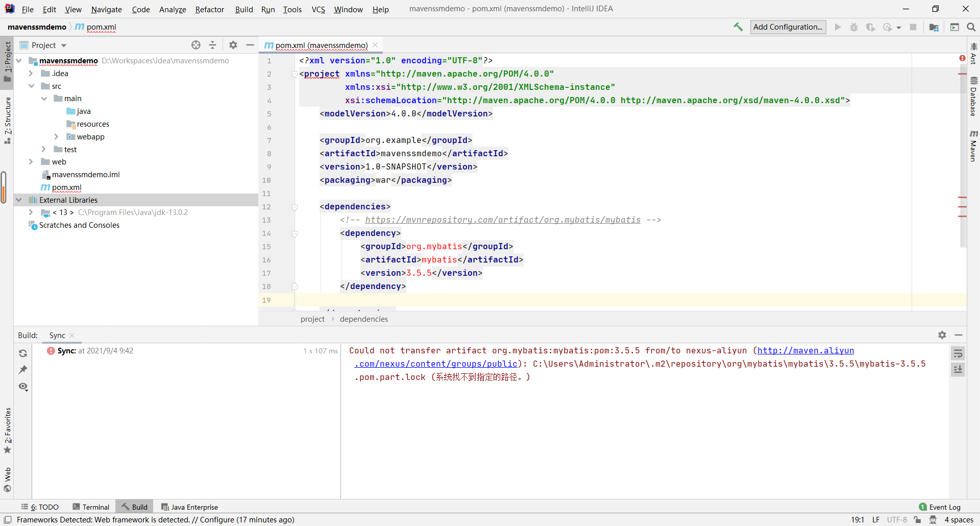Open Java Enterprise tab

189,507
